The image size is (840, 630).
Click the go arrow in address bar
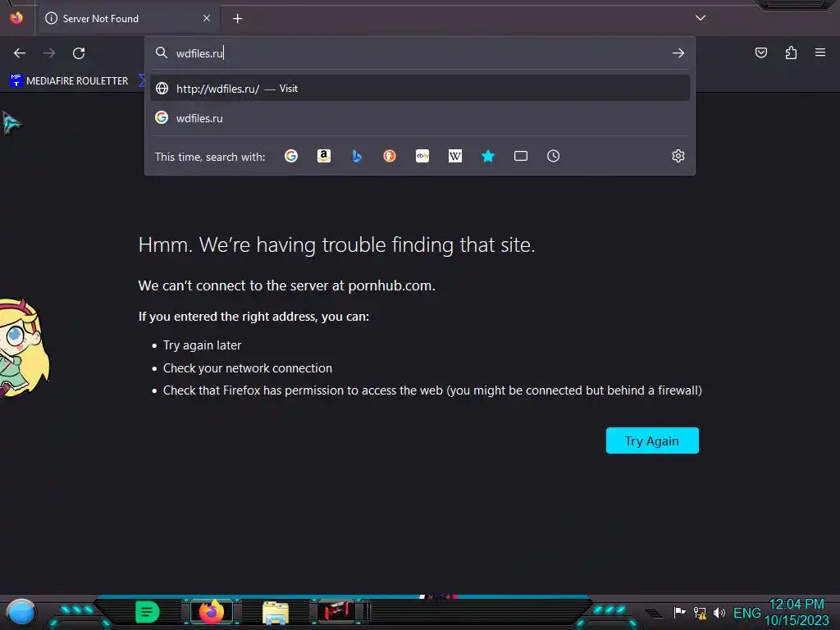point(678,53)
